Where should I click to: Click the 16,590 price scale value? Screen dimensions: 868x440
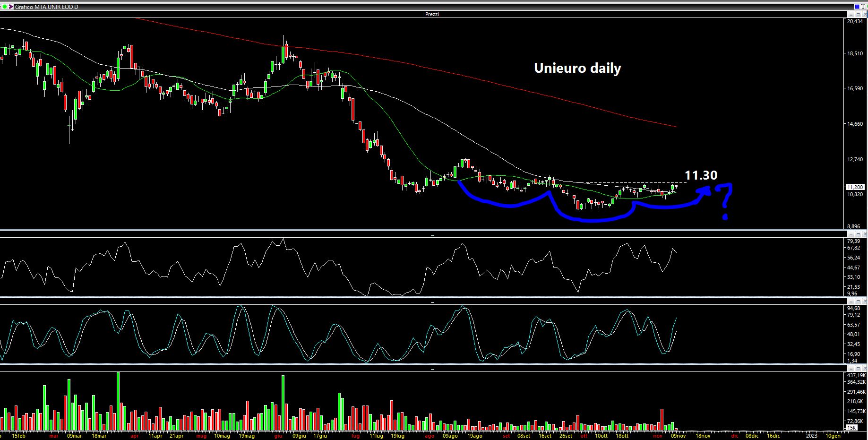click(855, 88)
